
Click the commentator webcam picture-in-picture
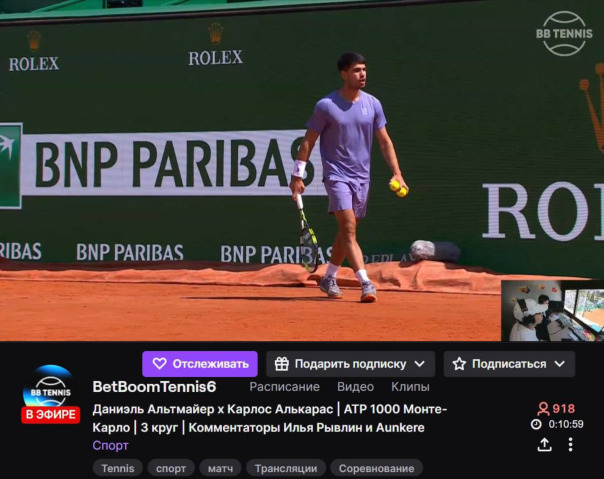pyautogui.click(x=552, y=311)
